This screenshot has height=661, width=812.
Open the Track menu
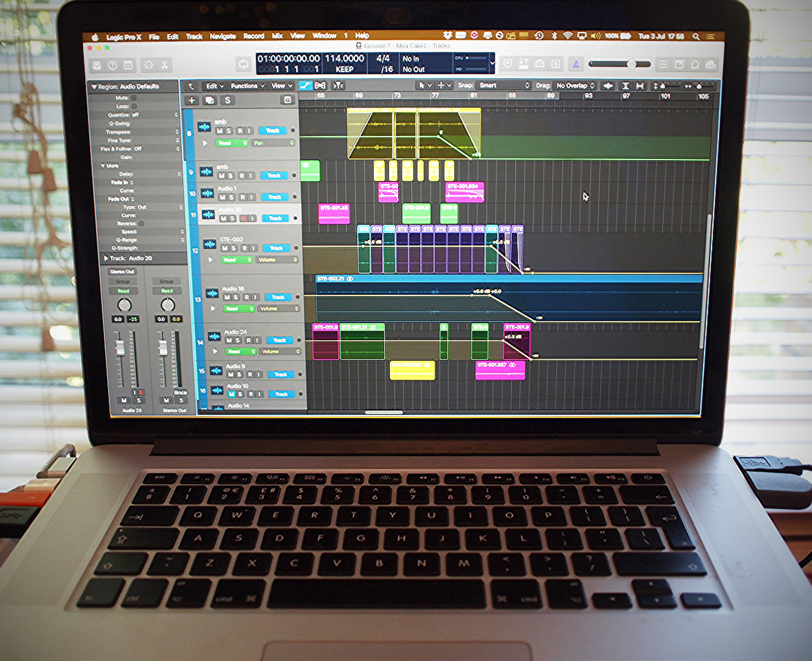[194, 37]
